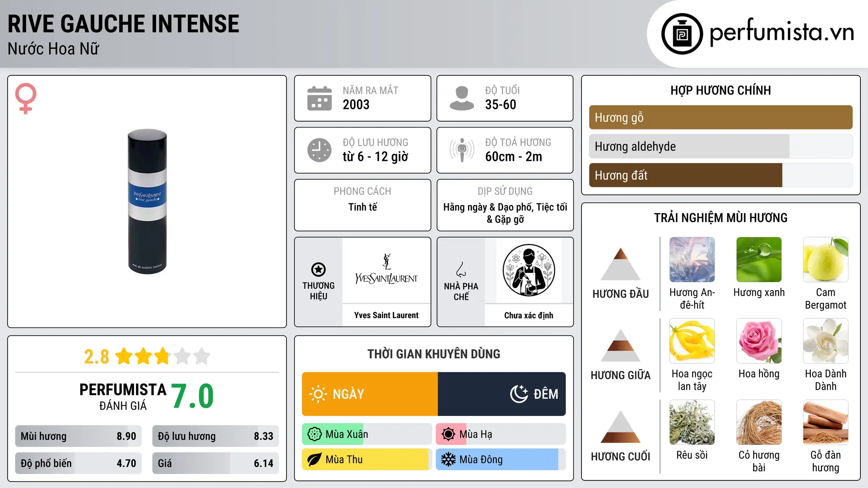This screenshot has height=488, width=868.
Task: Click the Trải nghiệm mùi hương heading
Action: (721, 218)
